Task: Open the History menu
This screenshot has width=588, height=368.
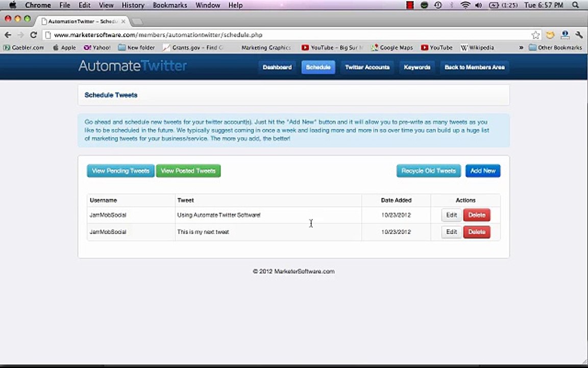Action: pos(133,5)
